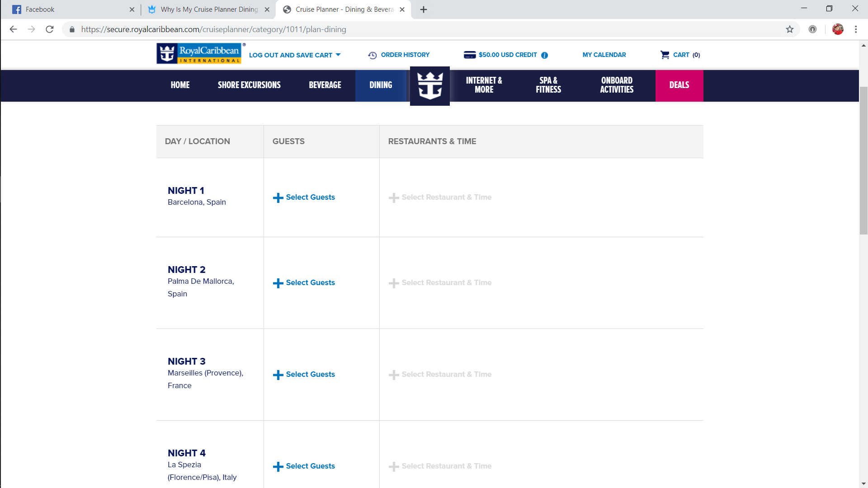The width and height of the screenshot is (868, 488).
Task: Reload the page with refresh icon
Action: point(50,29)
